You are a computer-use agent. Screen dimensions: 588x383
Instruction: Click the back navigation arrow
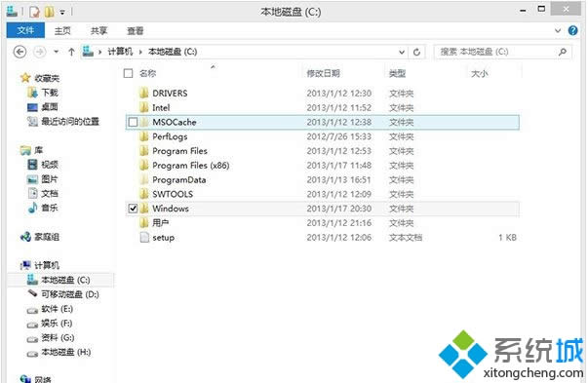click(20, 52)
